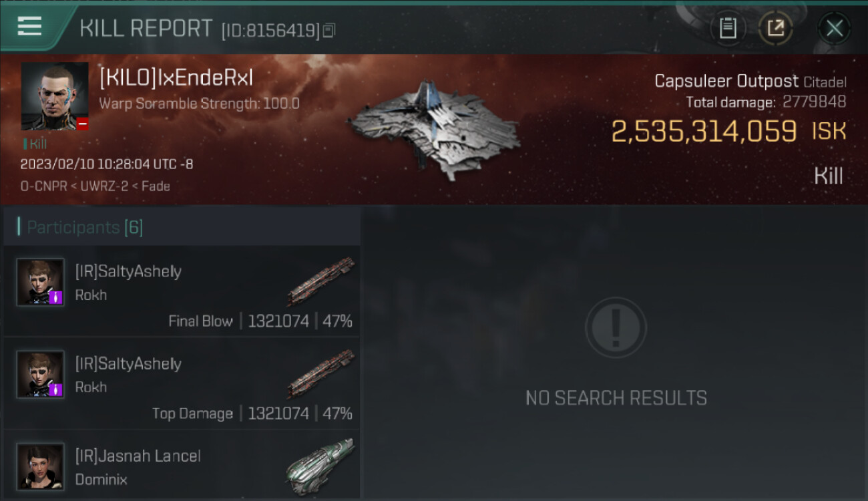The image size is (868, 501).
Task: View the Top Damage Rokh ship icon
Action: click(x=321, y=373)
